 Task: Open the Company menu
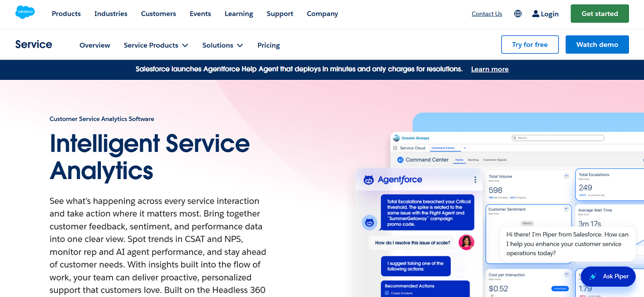pyautogui.click(x=323, y=14)
